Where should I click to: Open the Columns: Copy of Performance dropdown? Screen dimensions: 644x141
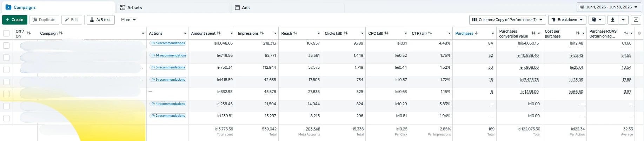coord(507,20)
